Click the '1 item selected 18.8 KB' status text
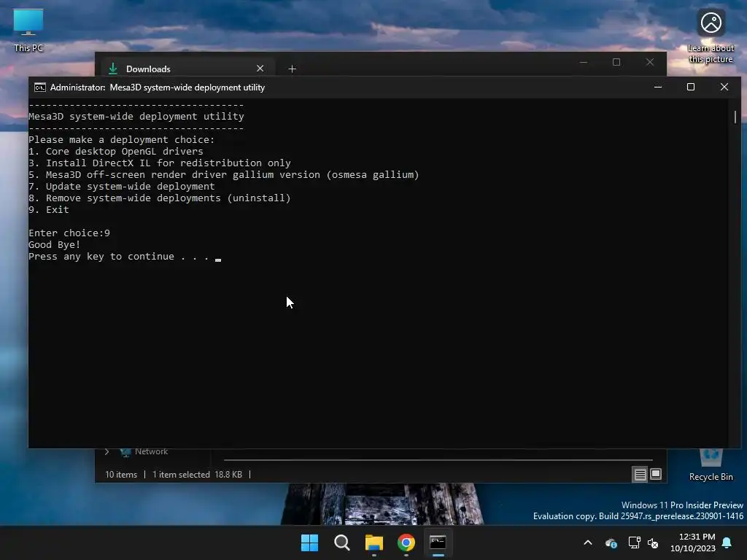 coord(197,475)
